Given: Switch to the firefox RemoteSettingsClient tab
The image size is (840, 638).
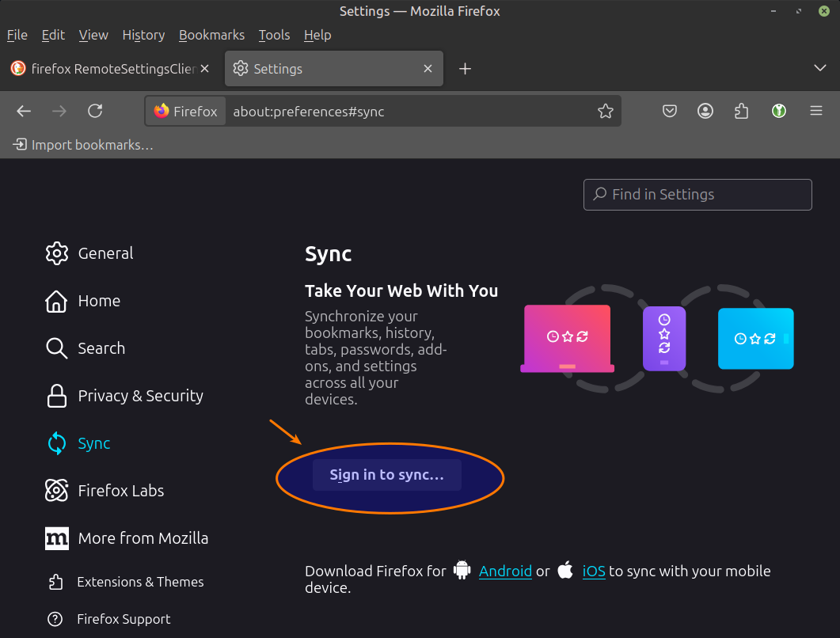Looking at the screenshot, I should [x=110, y=69].
